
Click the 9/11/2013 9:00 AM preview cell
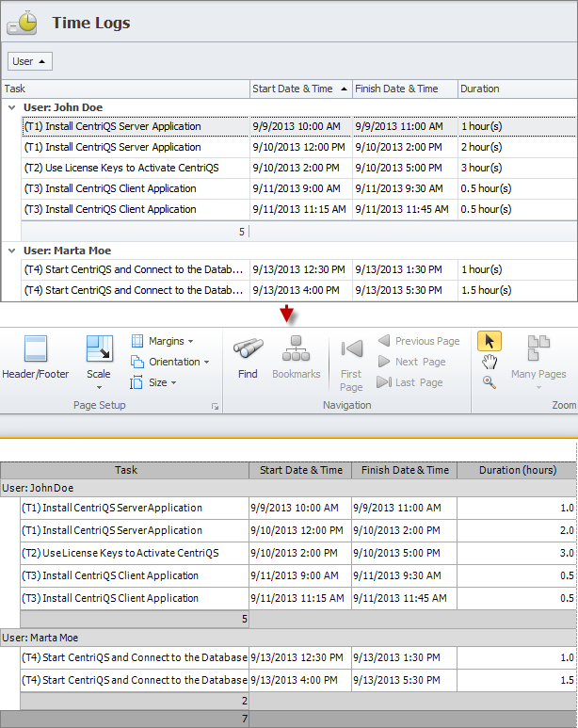[x=300, y=575]
